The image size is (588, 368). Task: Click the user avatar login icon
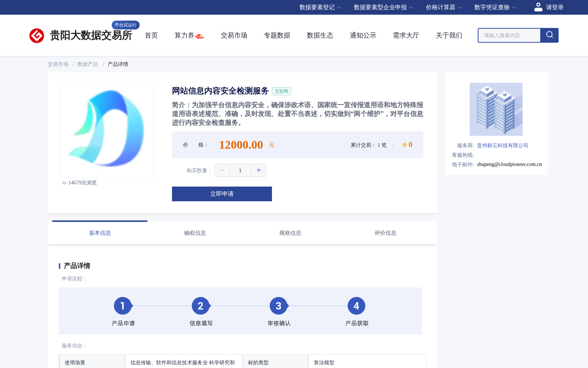pyautogui.click(x=538, y=7)
